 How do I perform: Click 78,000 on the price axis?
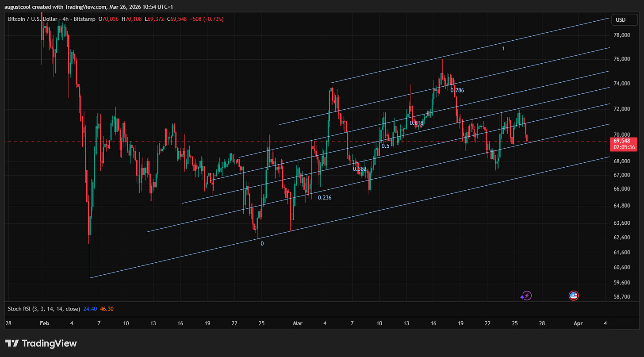pos(622,35)
